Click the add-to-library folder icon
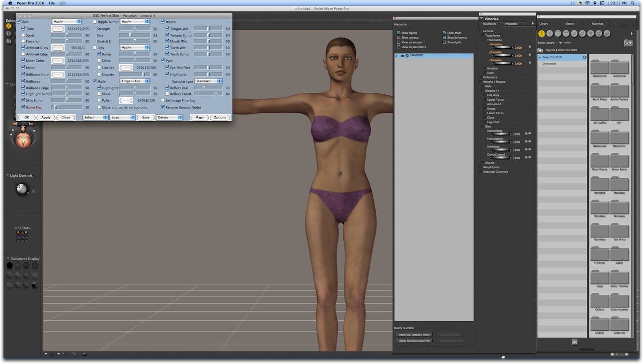 pyautogui.click(x=628, y=43)
